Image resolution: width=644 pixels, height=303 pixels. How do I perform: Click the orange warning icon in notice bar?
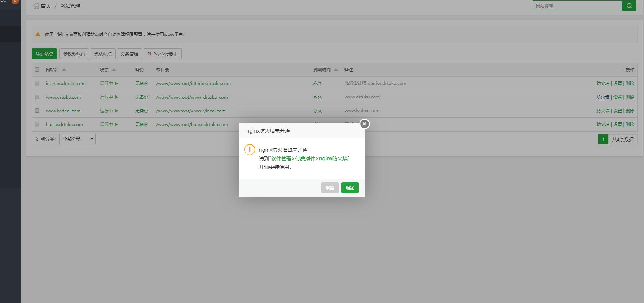click(x=38, y=34)
